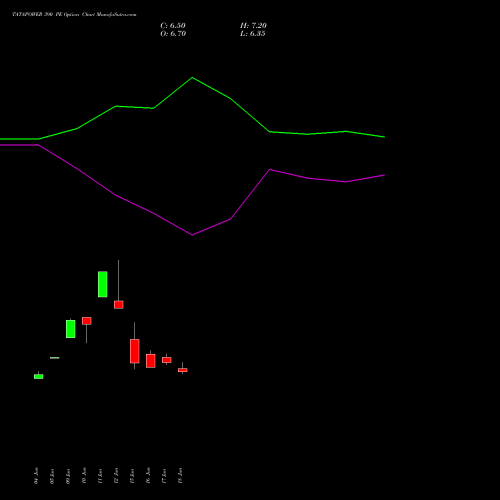Select the low value L: 6.35

pyautogui.click(x=253, y=34)
